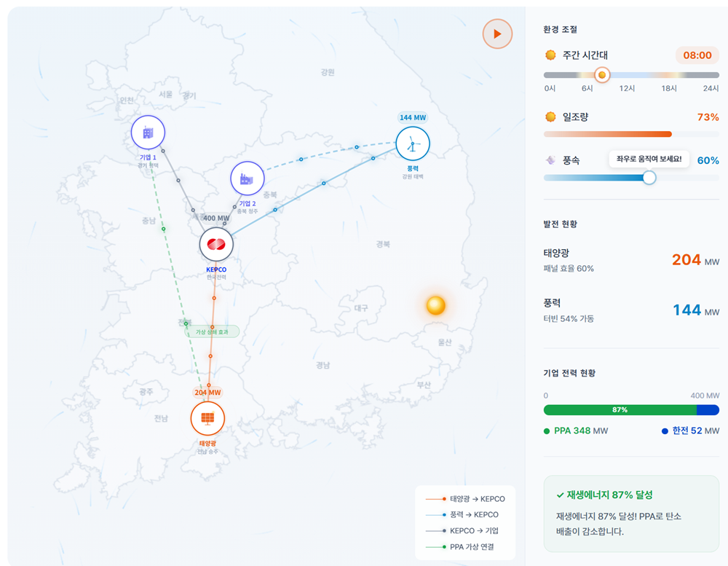This screenshot has width=728, height=566.
Task: Click the green 87% PPA bar segment
Action: (620, 410)
